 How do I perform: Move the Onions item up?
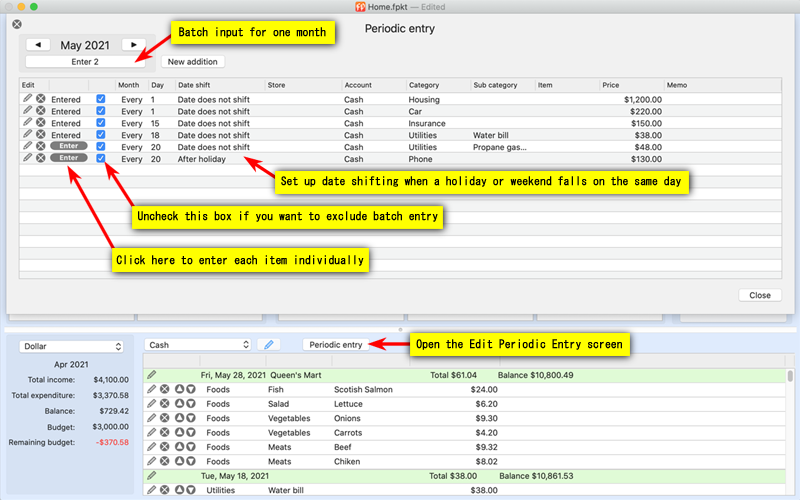pos(179,418)
